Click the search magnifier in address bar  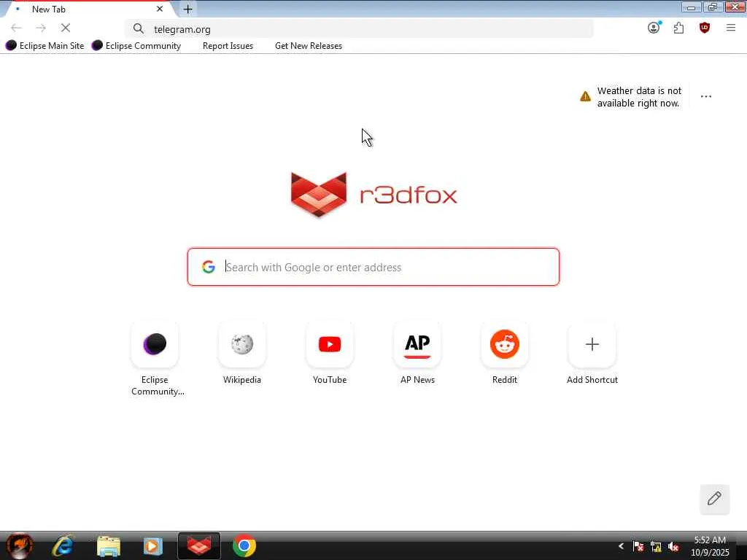138,29
